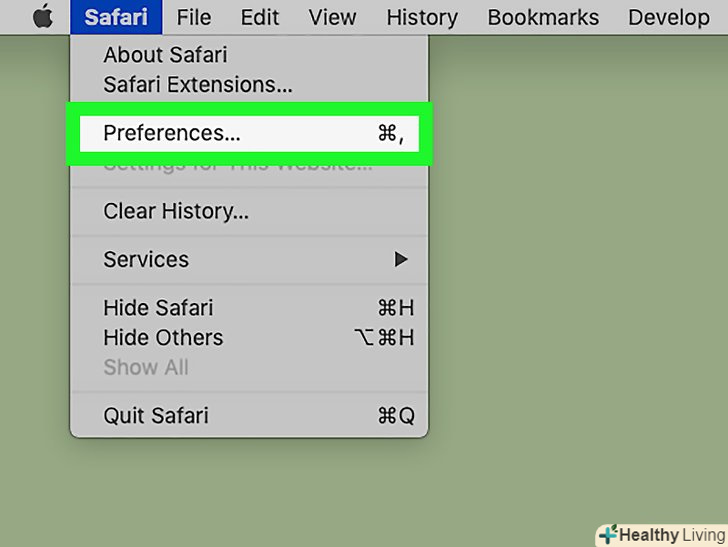Select Hide Safari
This screenshot has height=547, width=728.
[x=158, y=308]
